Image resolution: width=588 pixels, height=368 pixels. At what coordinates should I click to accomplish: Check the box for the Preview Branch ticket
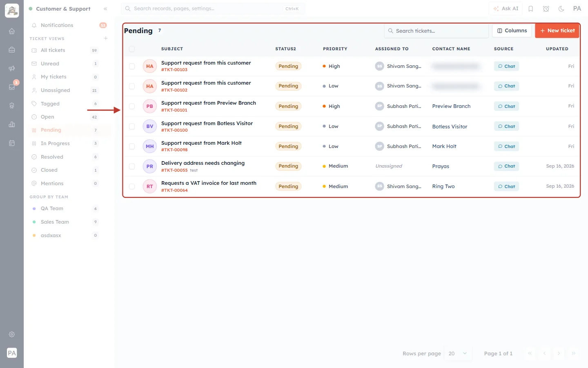(x=132, y=106)
